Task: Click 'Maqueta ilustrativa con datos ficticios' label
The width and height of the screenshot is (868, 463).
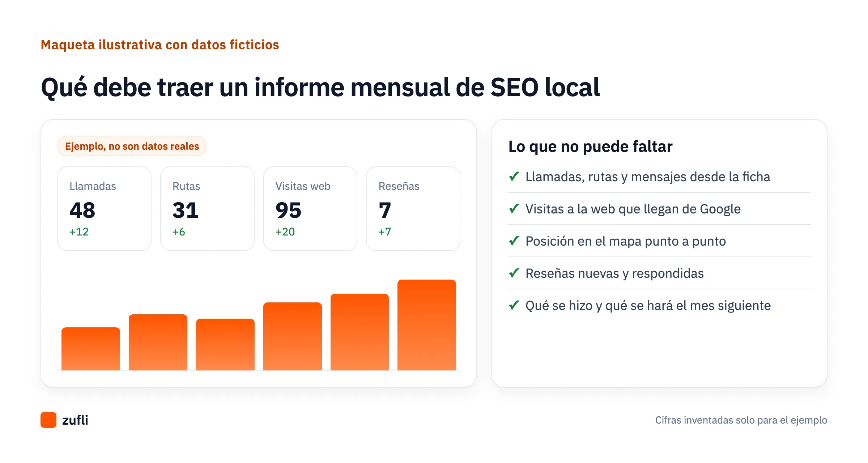Action: (x=160, y=45)
